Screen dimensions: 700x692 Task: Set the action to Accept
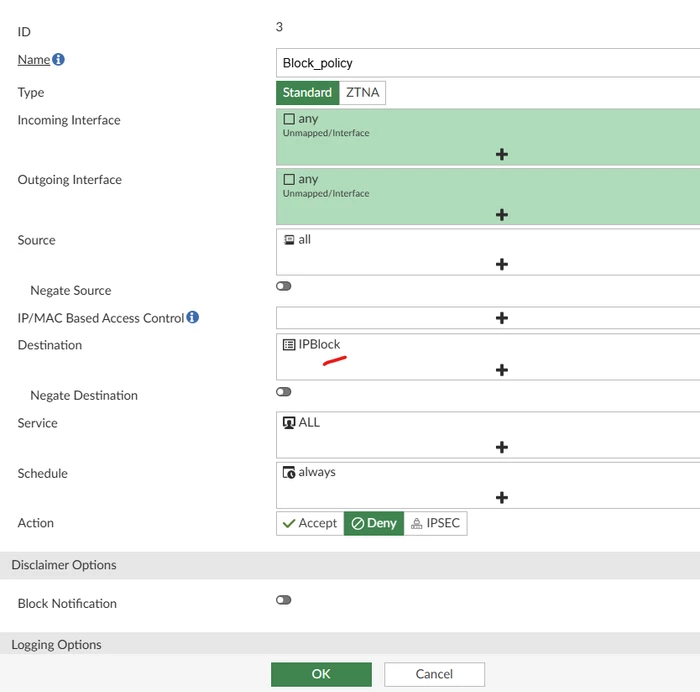(x=310, y=523)
